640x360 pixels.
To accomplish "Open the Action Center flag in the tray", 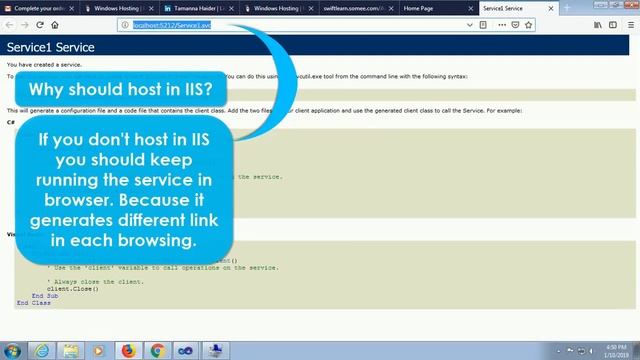I will [570, 351].
